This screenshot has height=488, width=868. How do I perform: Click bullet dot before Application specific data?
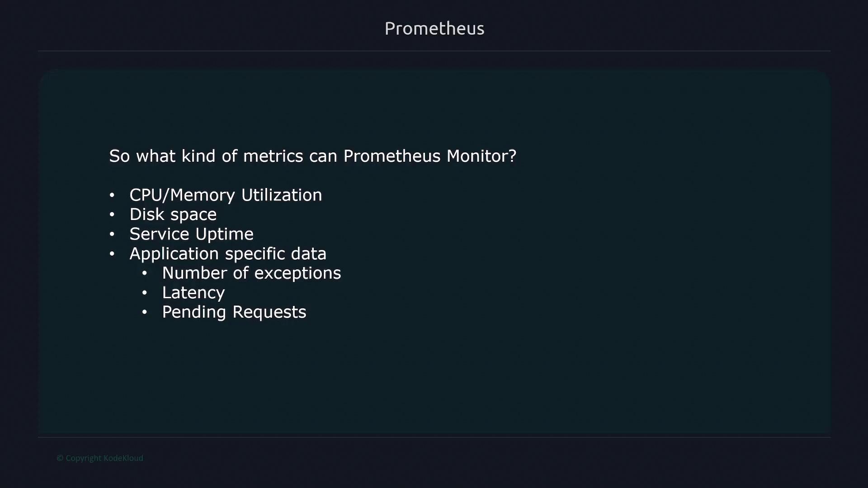point(112,254)
